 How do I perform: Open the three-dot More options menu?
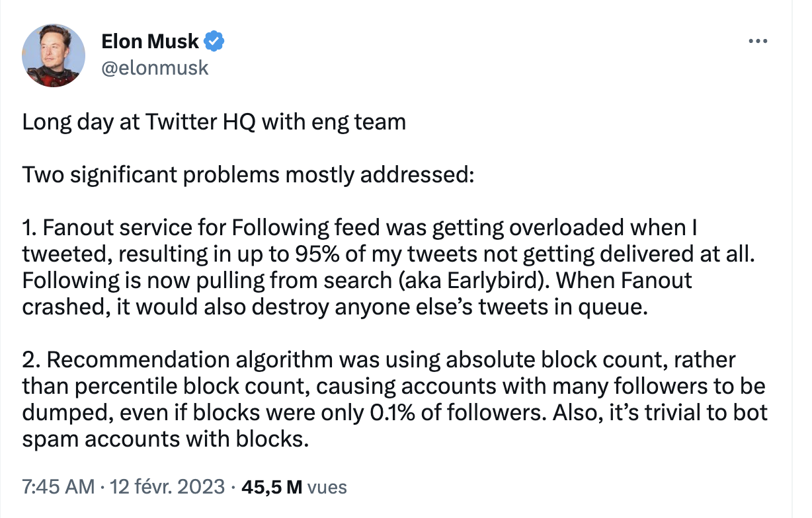pyautogui.click(x=757, y=41)
